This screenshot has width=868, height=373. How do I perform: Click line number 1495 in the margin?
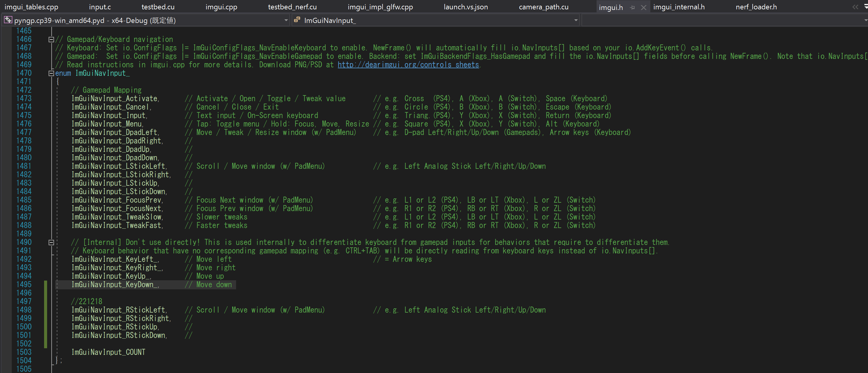24,285
